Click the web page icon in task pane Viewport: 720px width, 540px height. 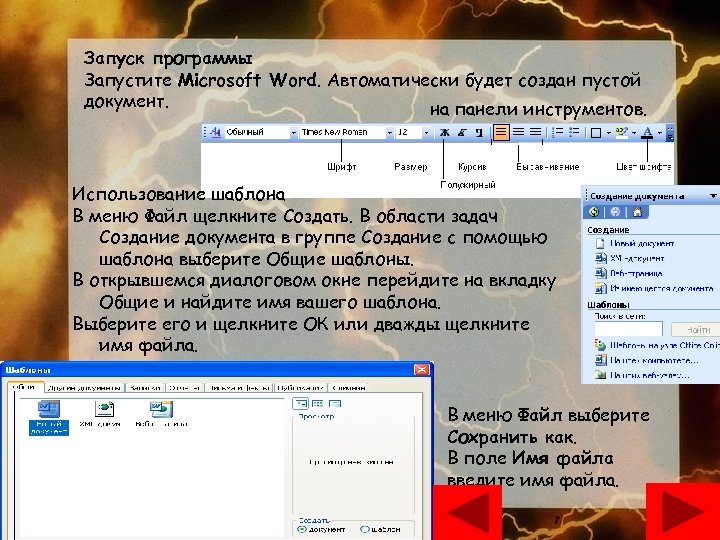click(601, 274)
